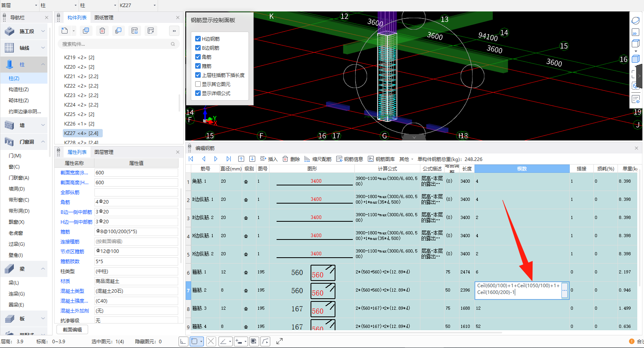Switch to 属性列表 tab
The width and height of the screenshot is (644, 348).
click(77, 152)
